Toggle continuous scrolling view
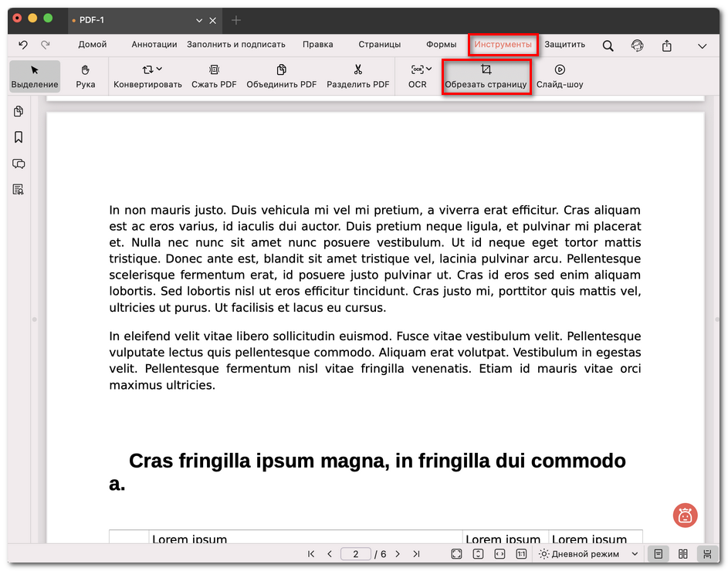 click(706, 554)
